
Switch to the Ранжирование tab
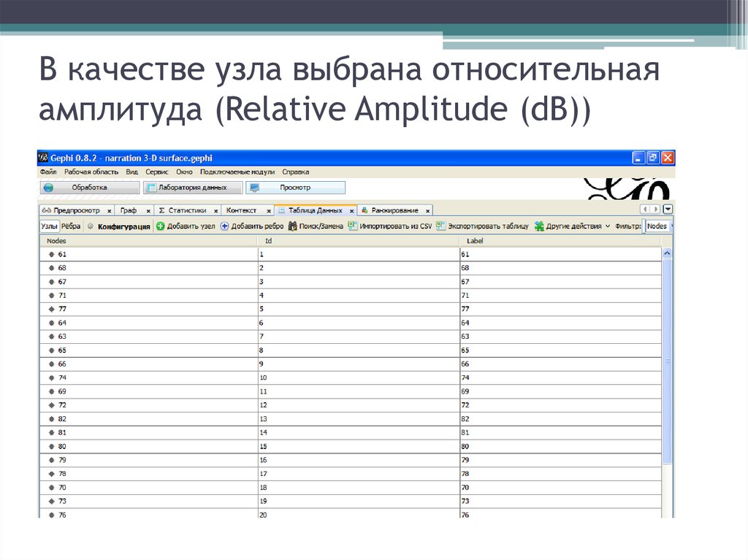395,210
